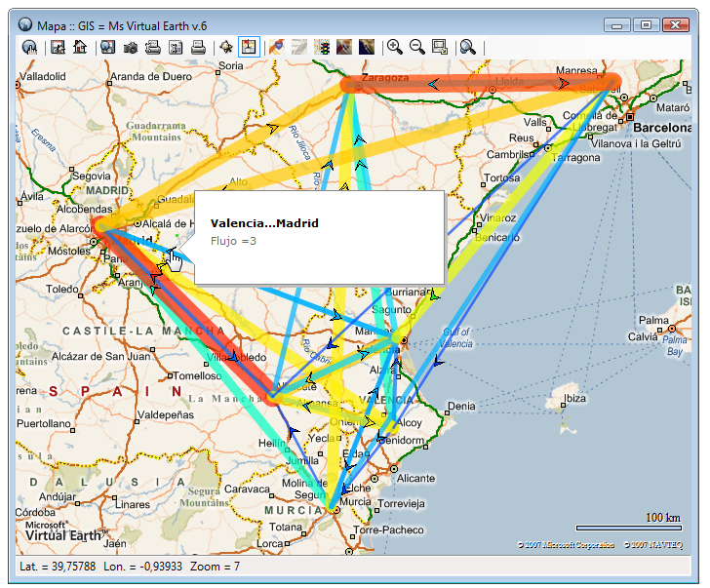The image size is (710, 588).
Task: Click the Valdepeñas town label
Action: (165, 415)
